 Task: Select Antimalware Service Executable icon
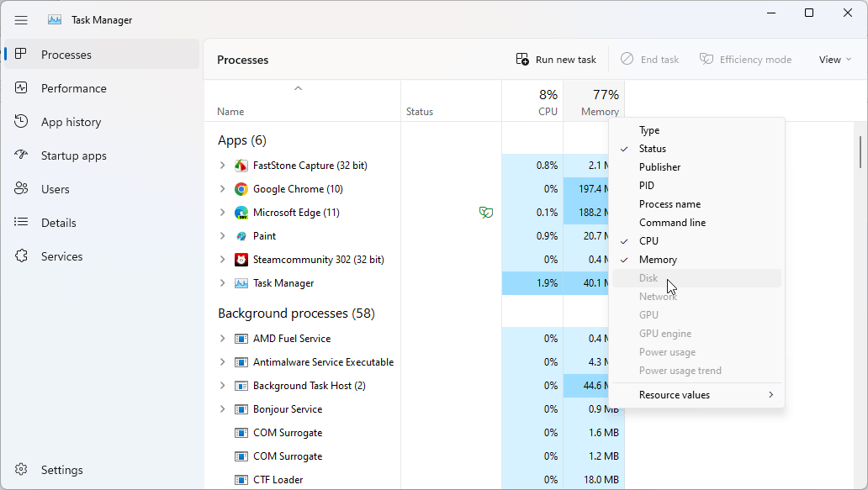(x=241, y=362)
